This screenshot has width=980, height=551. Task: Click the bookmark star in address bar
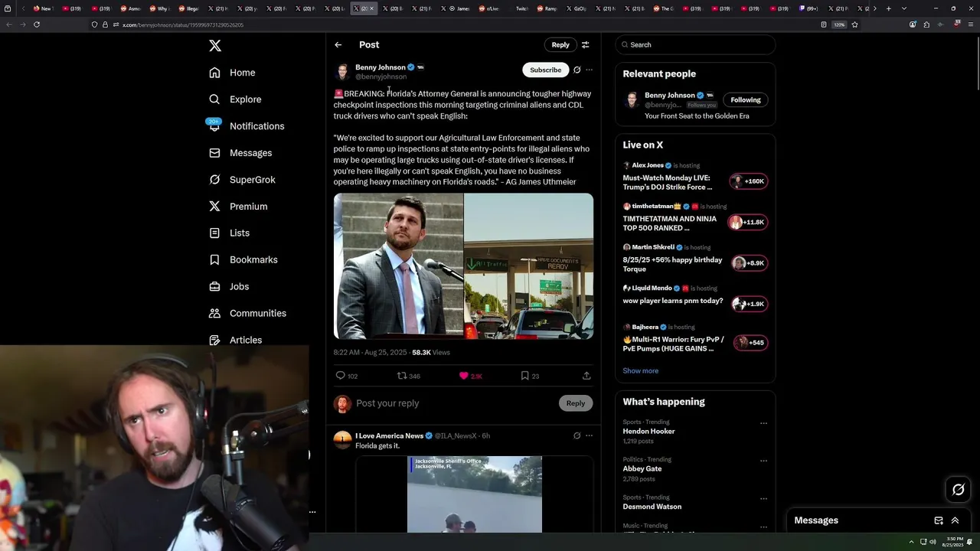coord(854,24)
